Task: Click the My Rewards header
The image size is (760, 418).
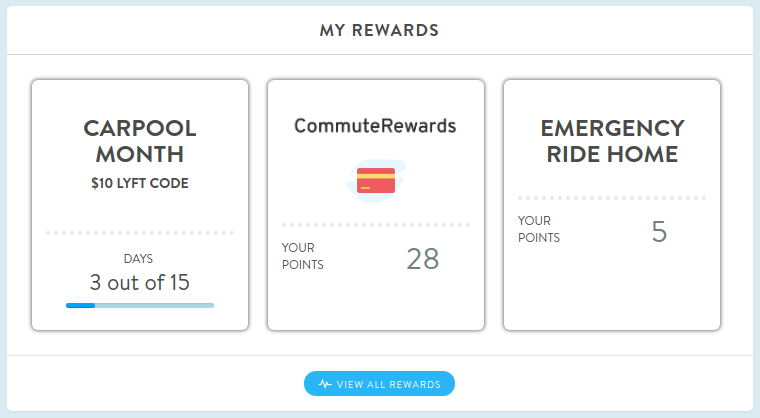Action: pos(379,30)
